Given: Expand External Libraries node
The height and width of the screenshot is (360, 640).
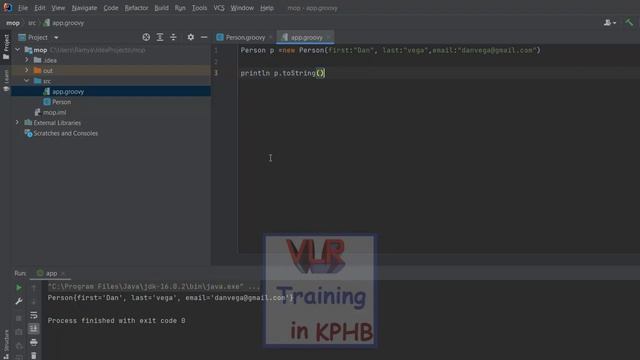Looking at the screenshot, I should pyautogui.click(x=18, y=122).
